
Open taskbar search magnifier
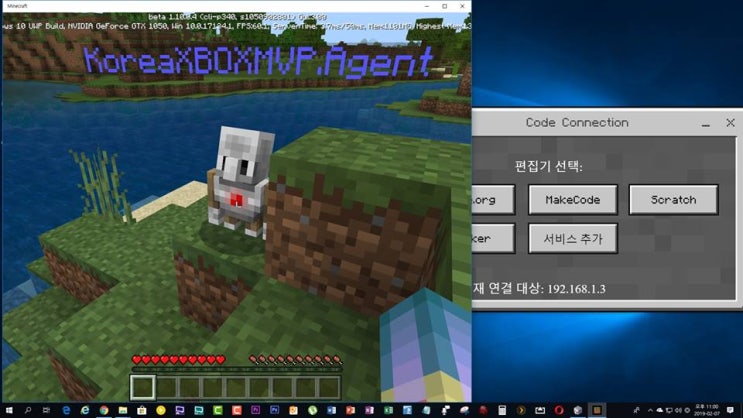[x=28, y=410]
